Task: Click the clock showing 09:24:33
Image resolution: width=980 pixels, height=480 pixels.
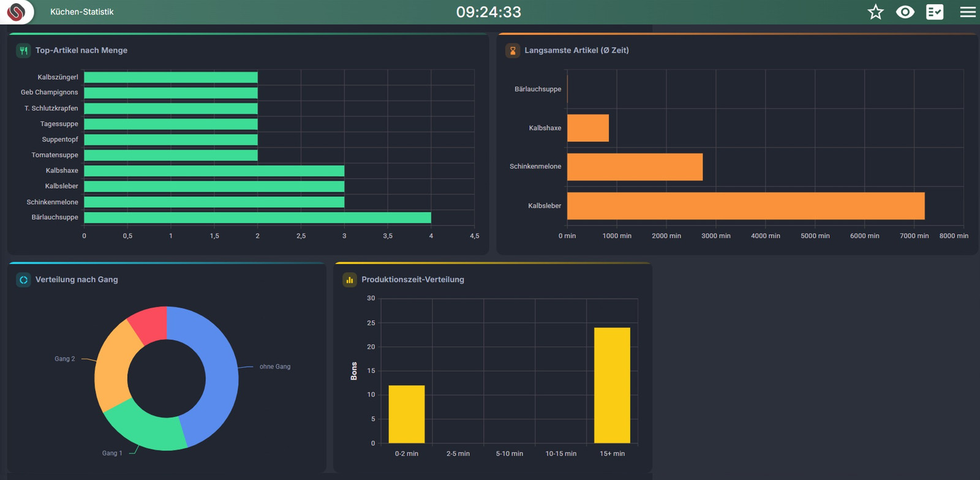Action: point(489,12)
